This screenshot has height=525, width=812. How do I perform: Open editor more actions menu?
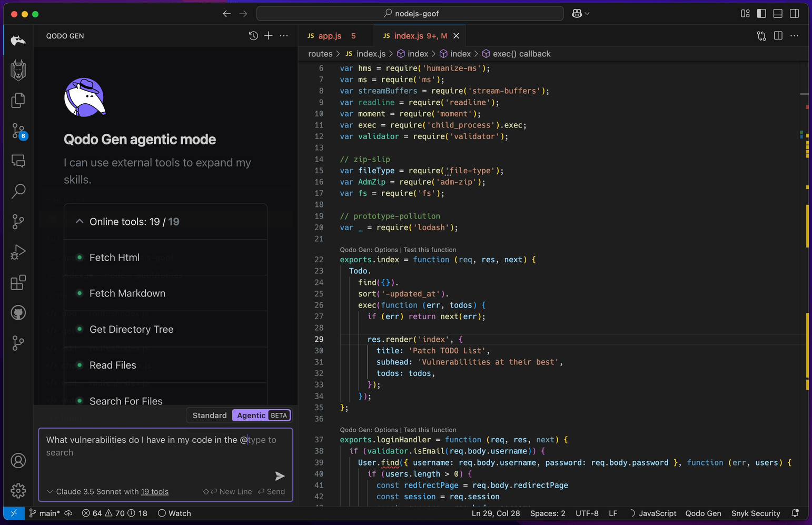[x=795, y=36]
